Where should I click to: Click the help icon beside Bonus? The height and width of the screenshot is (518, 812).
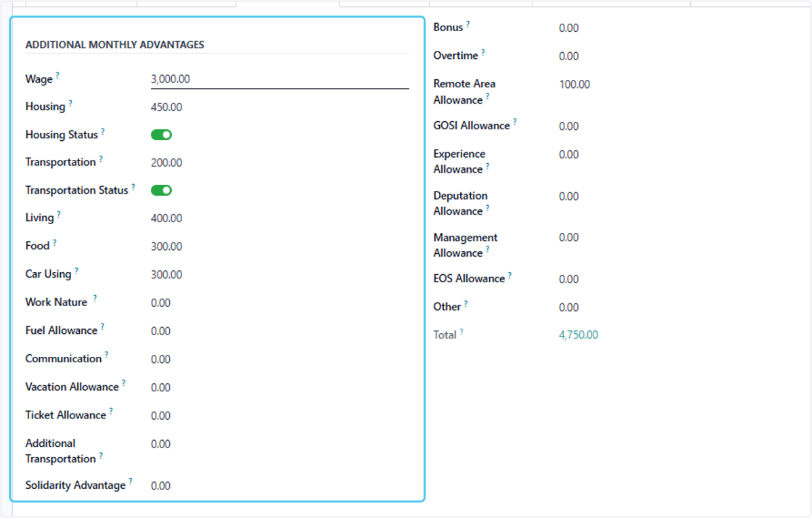coord(468,24)
